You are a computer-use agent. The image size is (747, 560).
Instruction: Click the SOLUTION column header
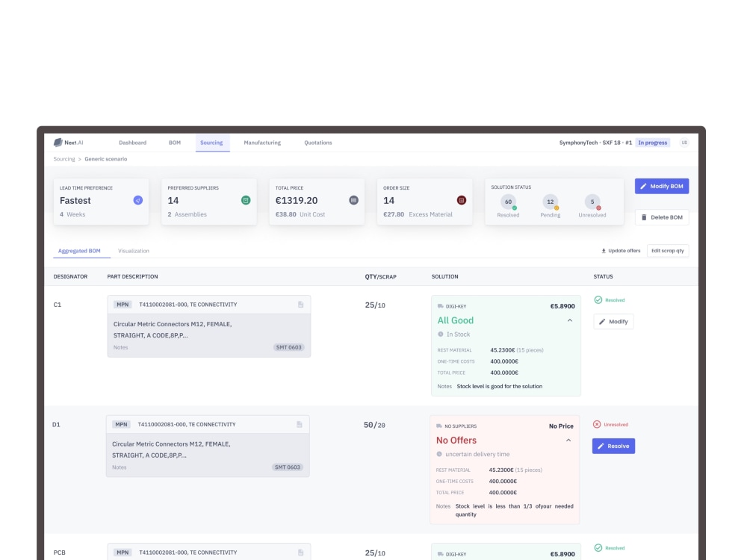click(445, 277)
